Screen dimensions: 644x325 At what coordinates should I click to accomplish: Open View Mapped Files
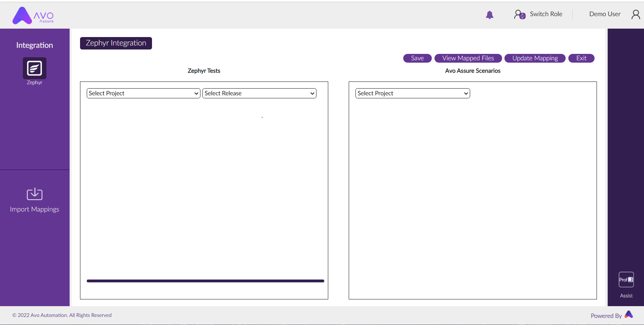point(468,58)
